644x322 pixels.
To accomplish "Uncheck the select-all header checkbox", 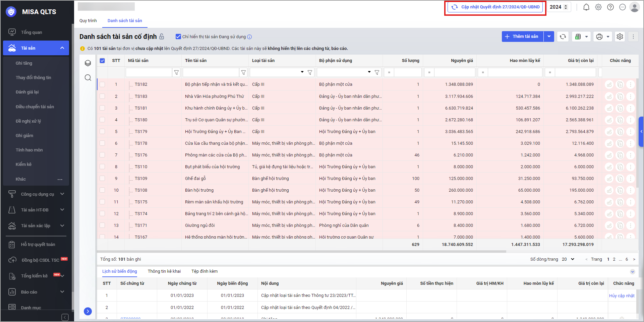I will [x=102, y=61].
